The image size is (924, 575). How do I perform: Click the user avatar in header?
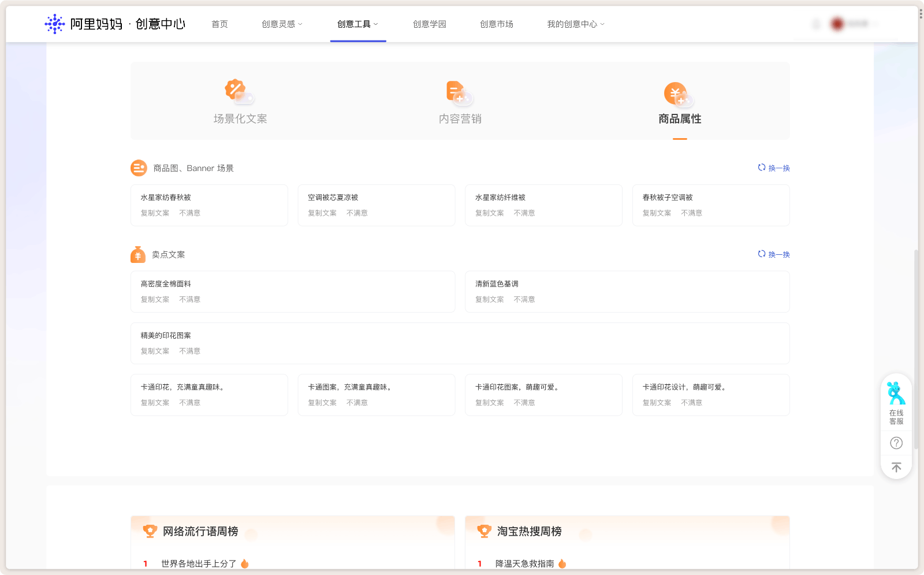click(x=837, y=24)
